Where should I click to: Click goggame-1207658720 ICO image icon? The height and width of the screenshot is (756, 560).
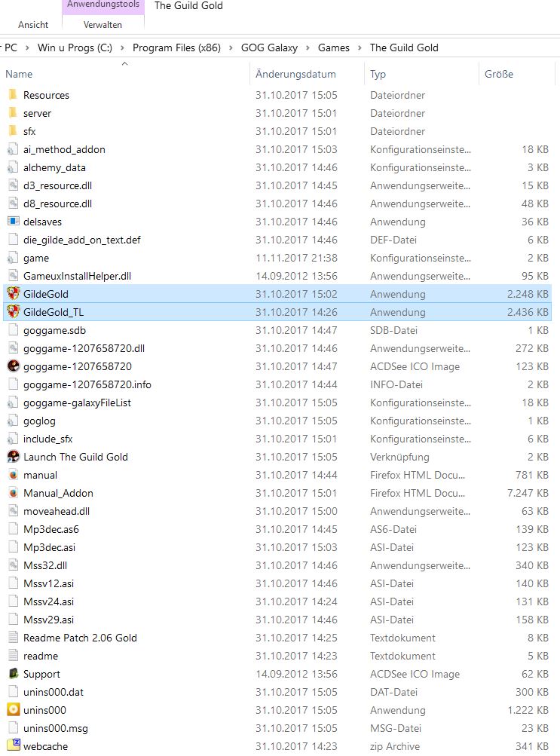[x=13, y=366]
